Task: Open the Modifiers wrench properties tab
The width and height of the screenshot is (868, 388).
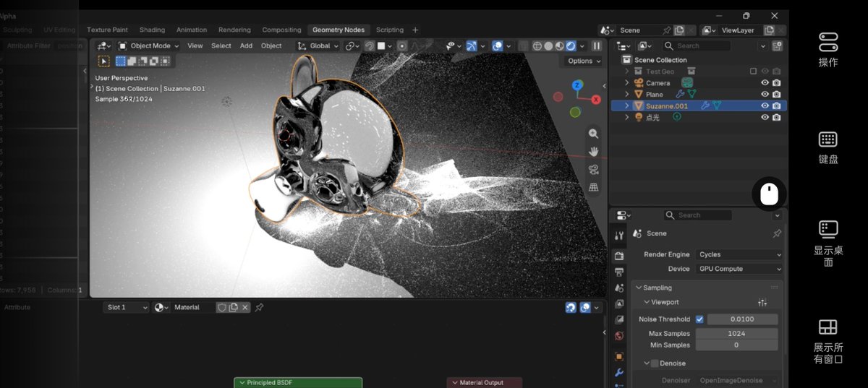Action: [x=619, y=373]
